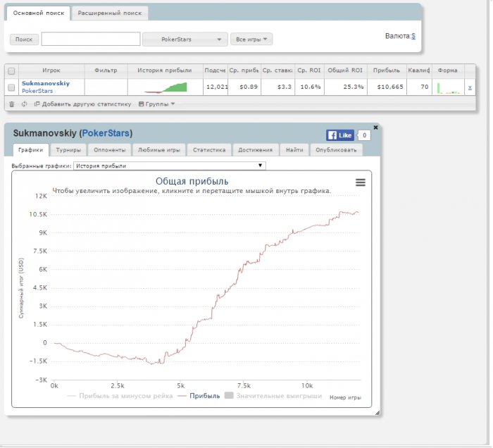493x448 pixels.
Task: Remove Sukmanovskiy row with x link
Action: [470, 87]
